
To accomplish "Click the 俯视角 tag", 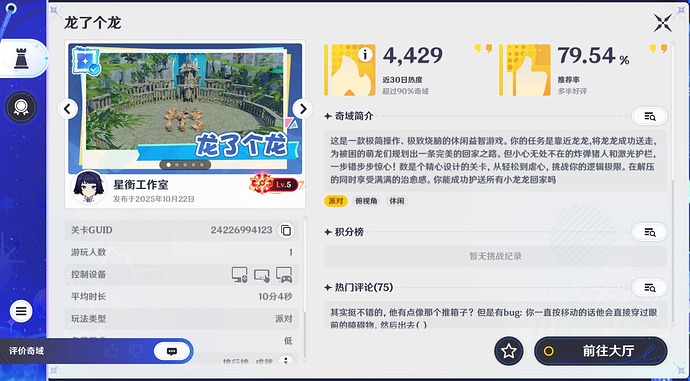I will tap(366, 201).
